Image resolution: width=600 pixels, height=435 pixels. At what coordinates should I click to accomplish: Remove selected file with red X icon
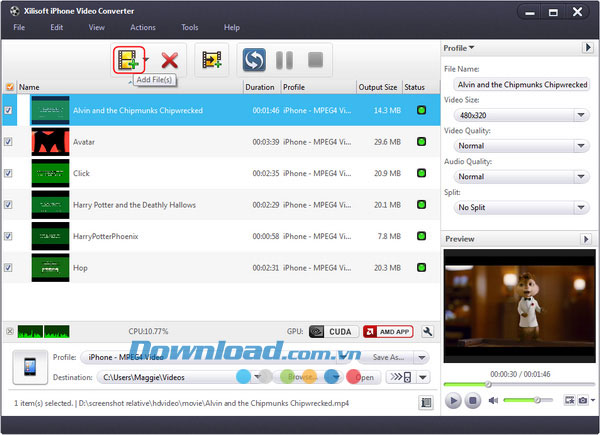[x=169, y=61]
